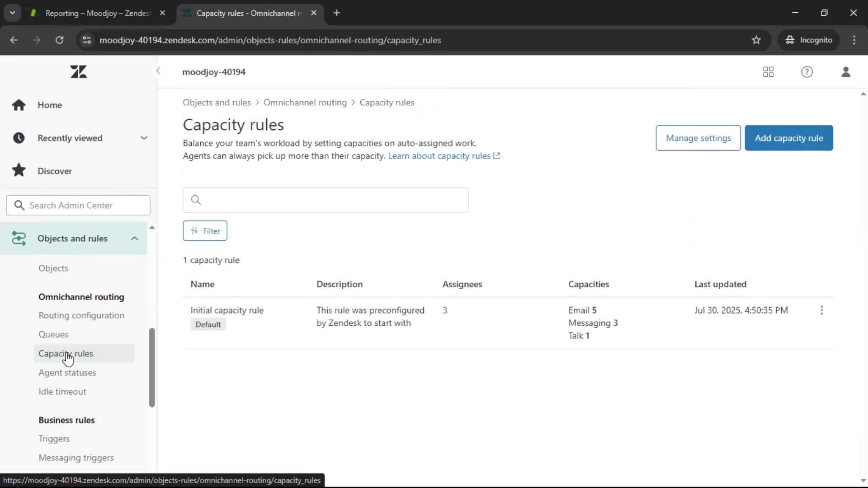Focus the capacity rules search field

[325, 200]
